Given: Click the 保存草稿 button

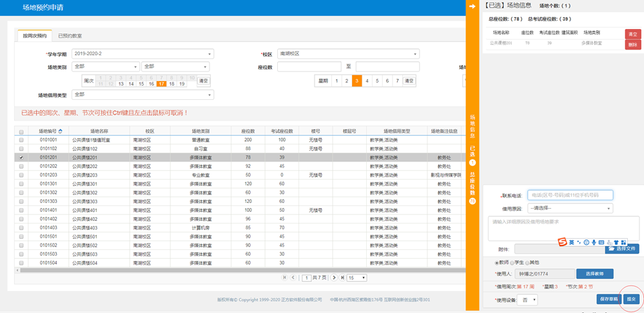Looking at the screenshot, I should 608,299.
